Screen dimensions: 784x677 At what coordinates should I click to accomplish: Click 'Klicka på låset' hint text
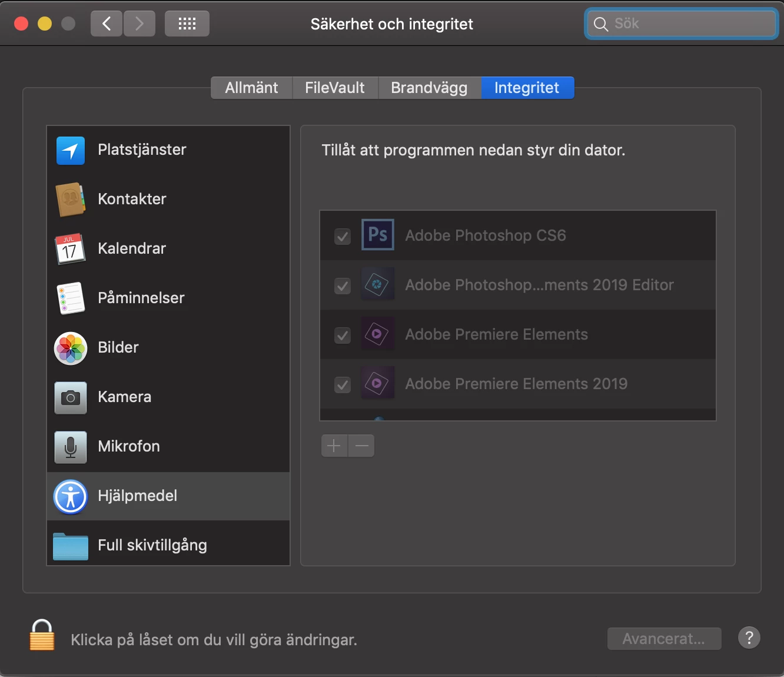coord(214,640)
